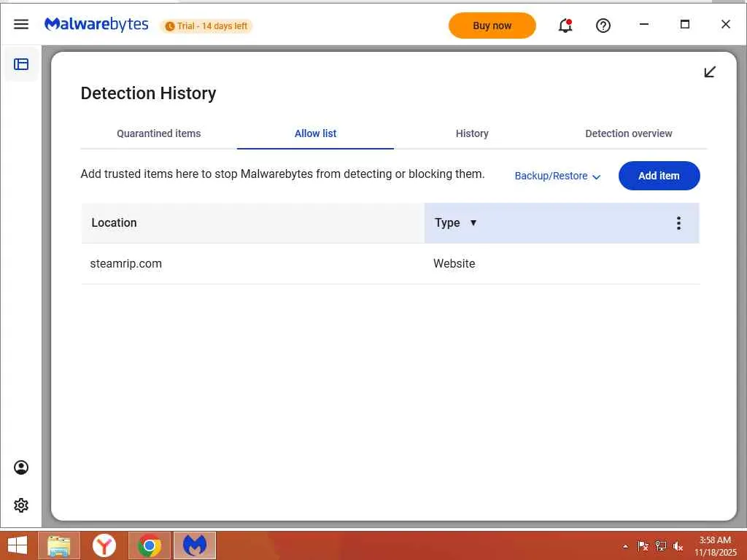Viewport: 747px width, 560px height.
Task: Expand the Backup/Restore dropdown
Action: pos(557,176)
